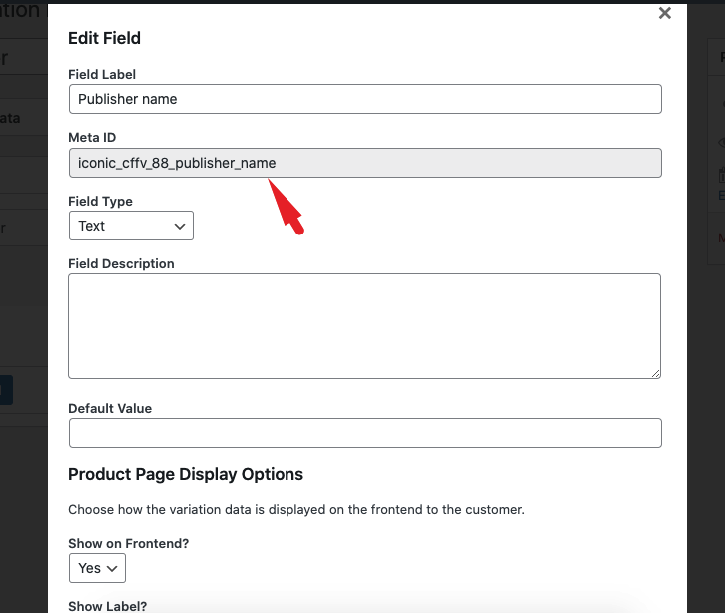Click the dimmed eye visibility icon at right

coord(721,143)
